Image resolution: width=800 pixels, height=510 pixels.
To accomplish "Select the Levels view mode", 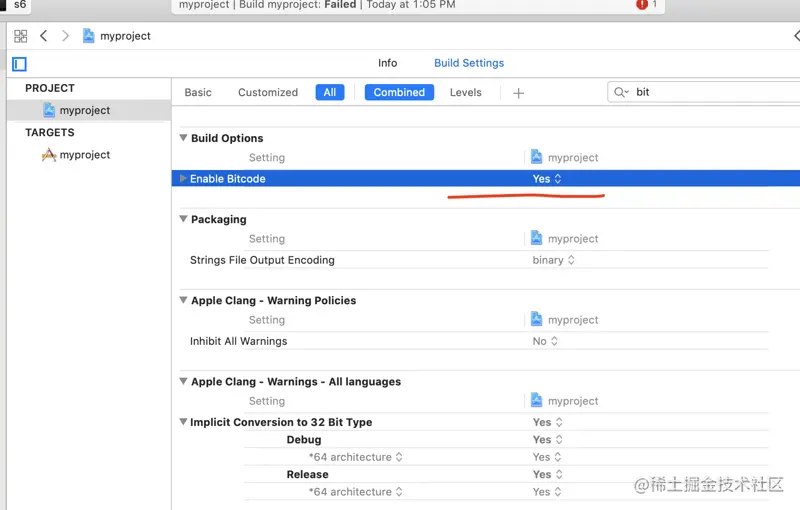I will click(465, 92).
